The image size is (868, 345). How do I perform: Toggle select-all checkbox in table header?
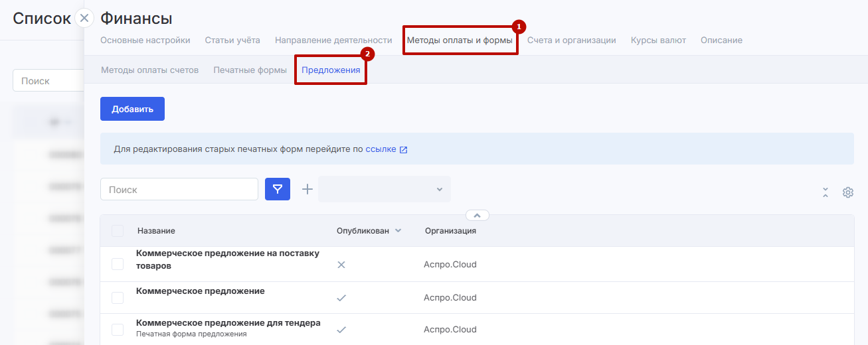[x=118, y=231]
